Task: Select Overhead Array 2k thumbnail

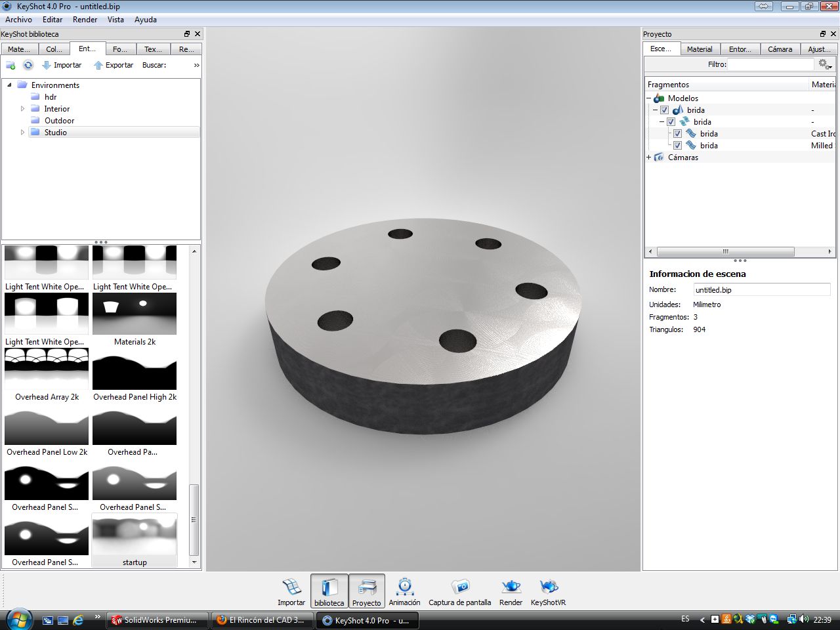Action: 47,375
